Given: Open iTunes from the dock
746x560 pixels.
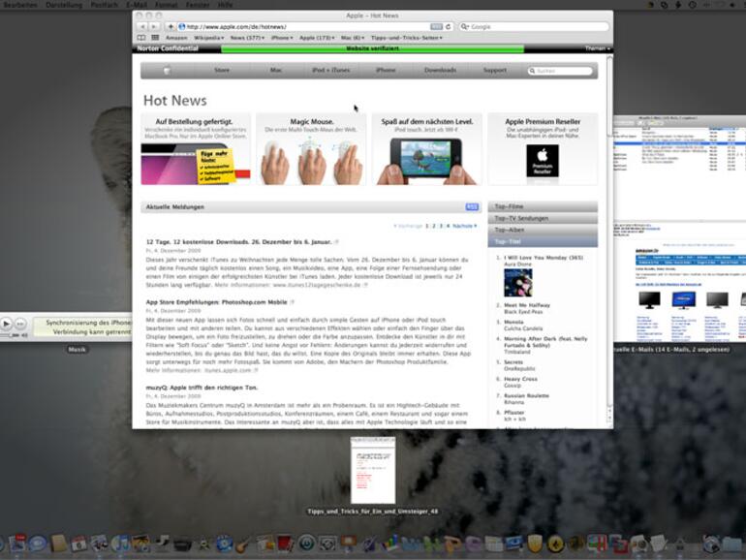Looking at the screenshot, I should click(x=120, y=543).
